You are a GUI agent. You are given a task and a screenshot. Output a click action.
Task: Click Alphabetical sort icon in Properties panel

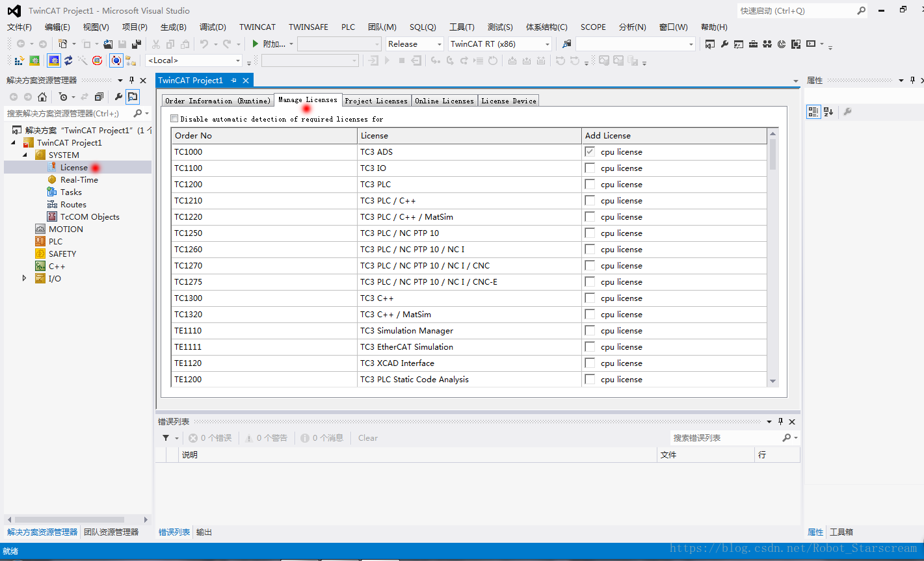[828, 112]
